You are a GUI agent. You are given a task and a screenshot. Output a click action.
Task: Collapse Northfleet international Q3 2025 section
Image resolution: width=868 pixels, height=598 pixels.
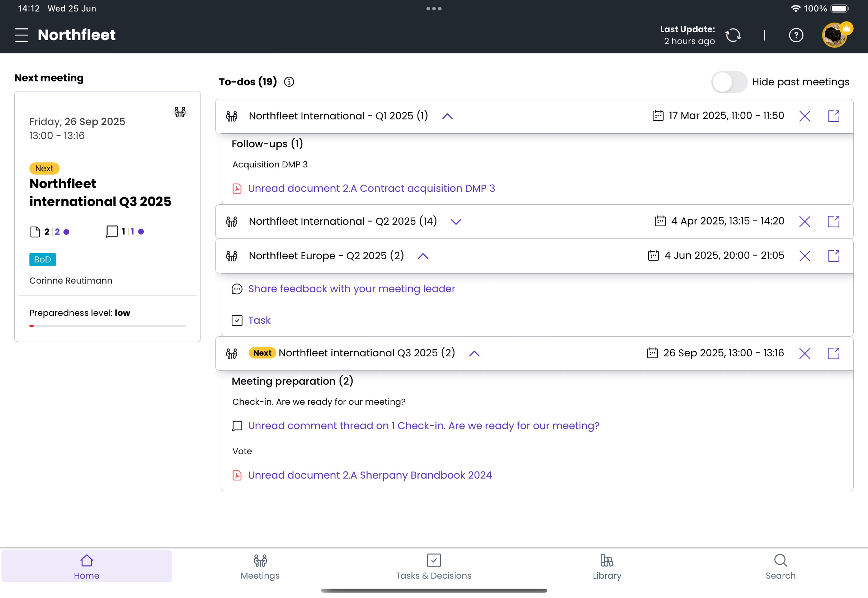pos(475,353)
